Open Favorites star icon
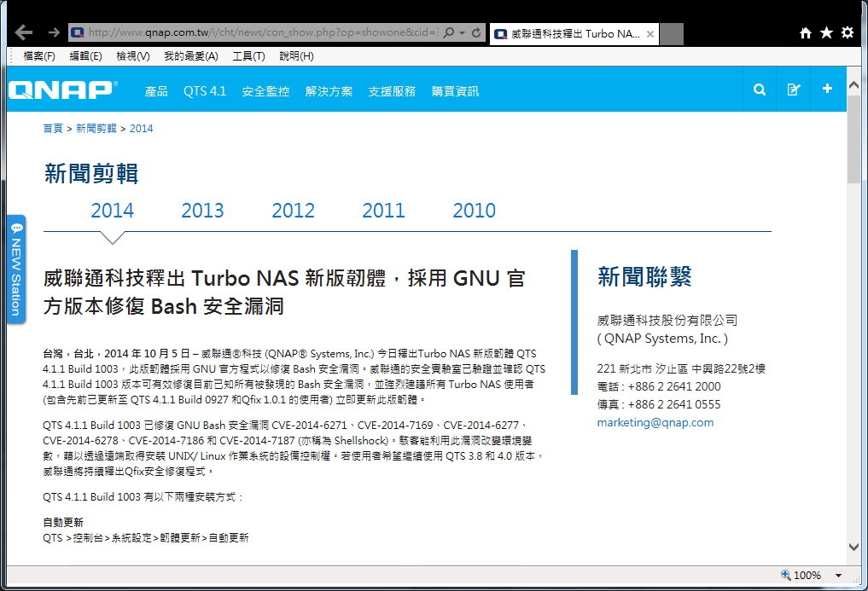The height and width of the screenshot is (591, 868). 826,32
